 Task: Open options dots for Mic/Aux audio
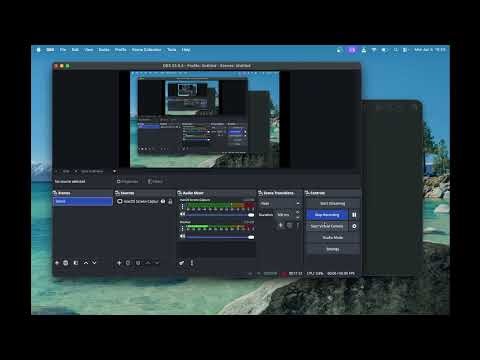tap(182, 229)
